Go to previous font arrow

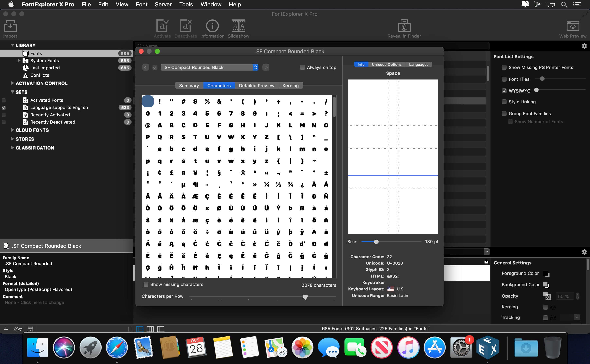point(145,68)
